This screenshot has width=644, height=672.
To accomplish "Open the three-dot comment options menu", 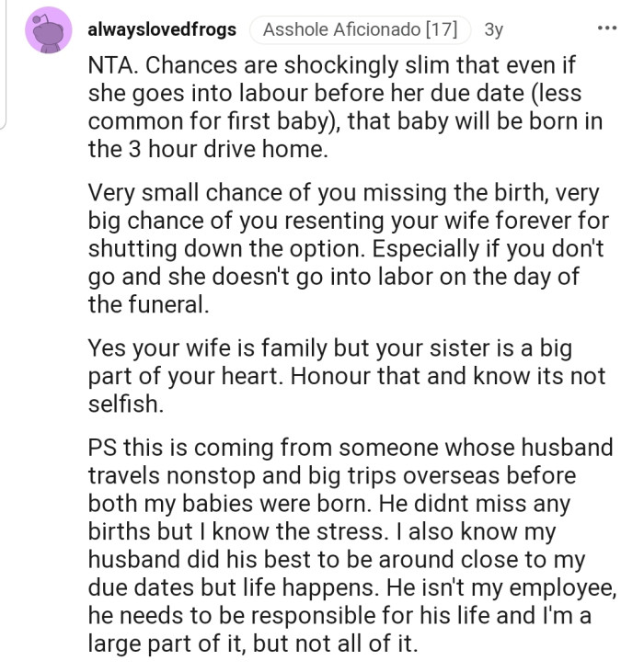I will 607,28.
